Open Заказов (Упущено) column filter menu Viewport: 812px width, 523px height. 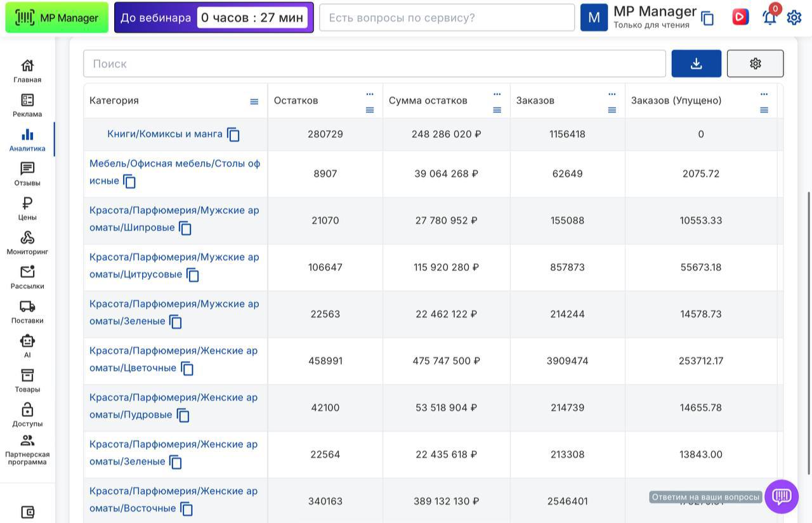click(x=764, y=110)
